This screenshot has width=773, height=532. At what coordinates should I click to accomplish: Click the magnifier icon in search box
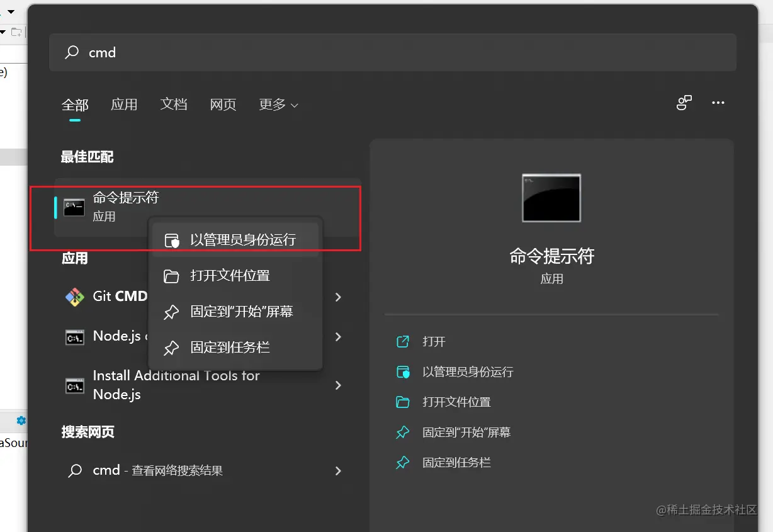coord(72,52)
